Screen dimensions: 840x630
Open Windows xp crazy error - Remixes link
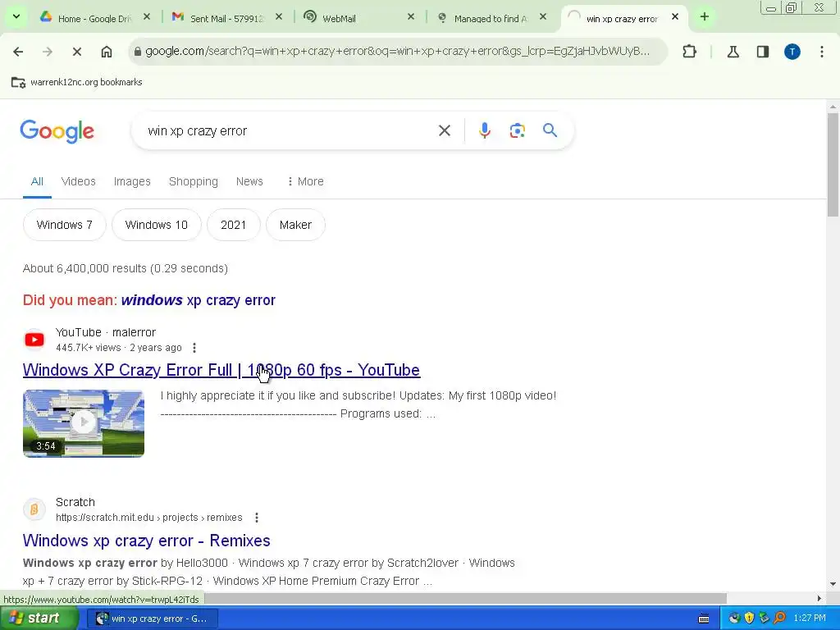coord(146,541)
